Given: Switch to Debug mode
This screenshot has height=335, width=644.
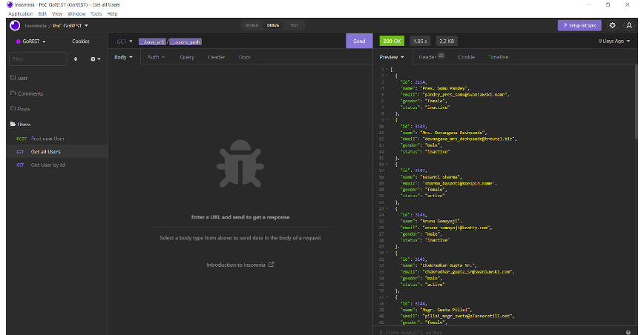Looking at the screenshot, I should [x=273, y=25].
